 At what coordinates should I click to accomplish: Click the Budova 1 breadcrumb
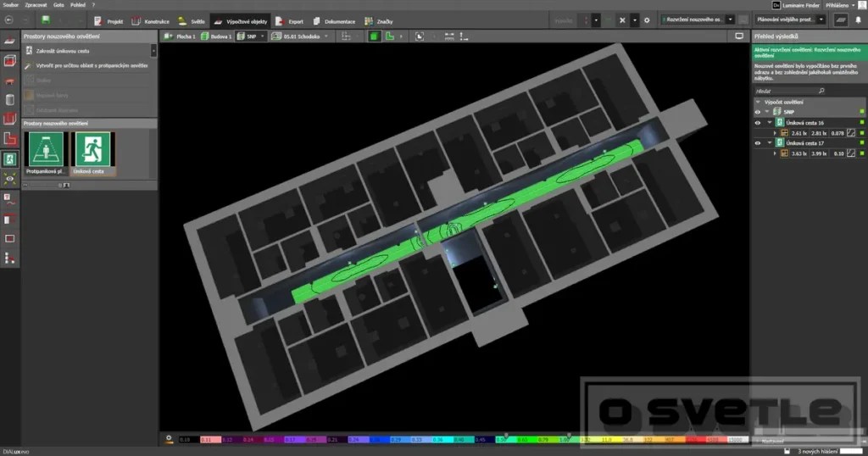tap(216, 36)
